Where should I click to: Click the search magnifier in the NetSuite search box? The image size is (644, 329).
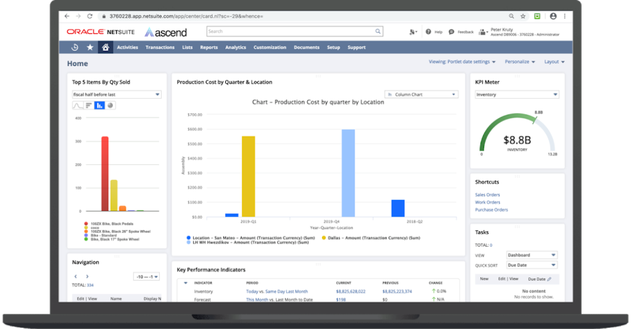(378, 31)
